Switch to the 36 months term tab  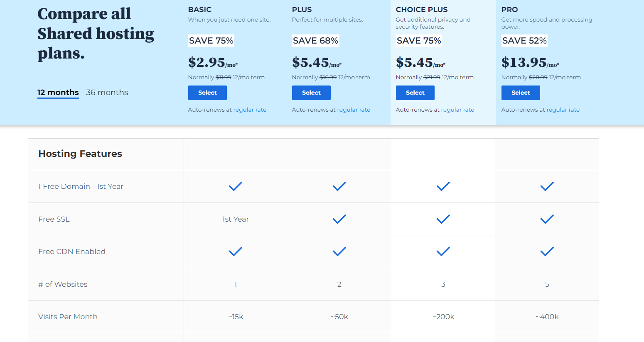(x=107, y=93)
